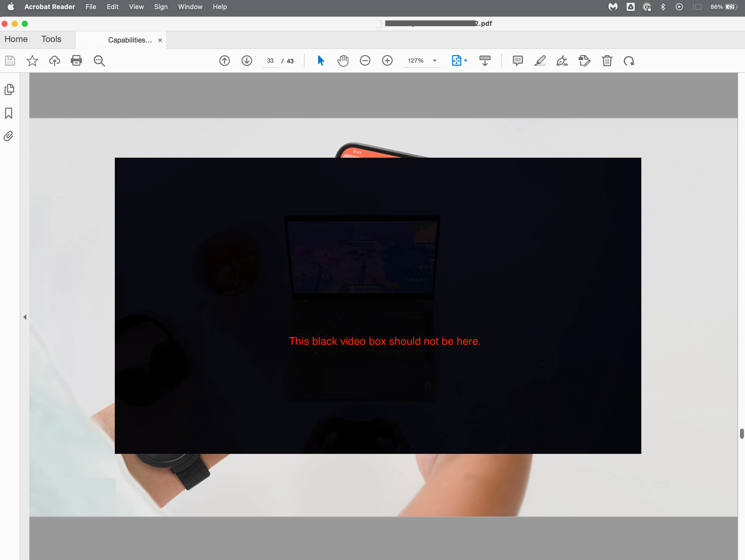Open the View menu

(136, 7)
